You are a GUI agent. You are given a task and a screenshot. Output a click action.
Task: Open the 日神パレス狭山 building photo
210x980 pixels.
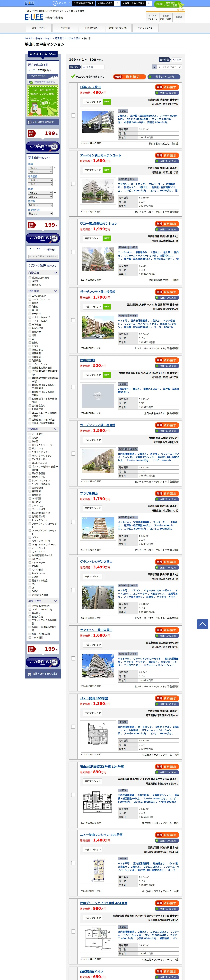point(98,122)
